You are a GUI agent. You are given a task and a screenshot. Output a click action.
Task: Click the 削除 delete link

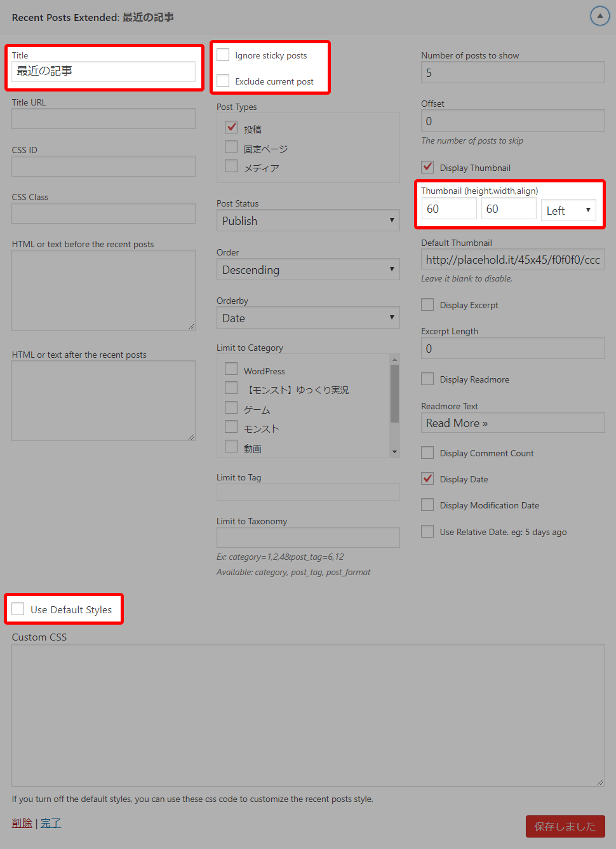(x=22, y=823)
